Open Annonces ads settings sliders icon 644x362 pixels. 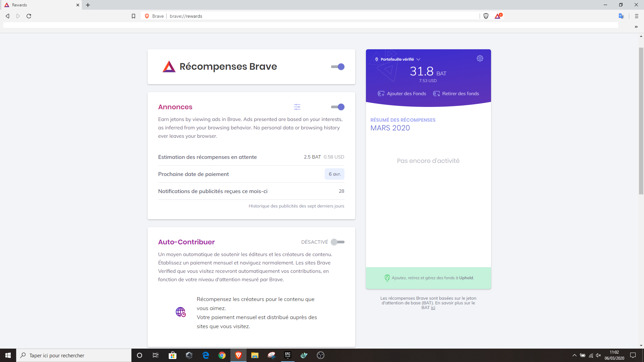pos(297,107)
